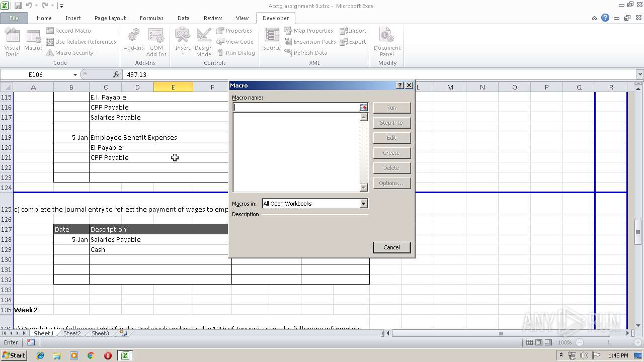This screenshot has width=644, height=362.
Task: Select Normal view in status bar
Action: [x=529, y=342]
